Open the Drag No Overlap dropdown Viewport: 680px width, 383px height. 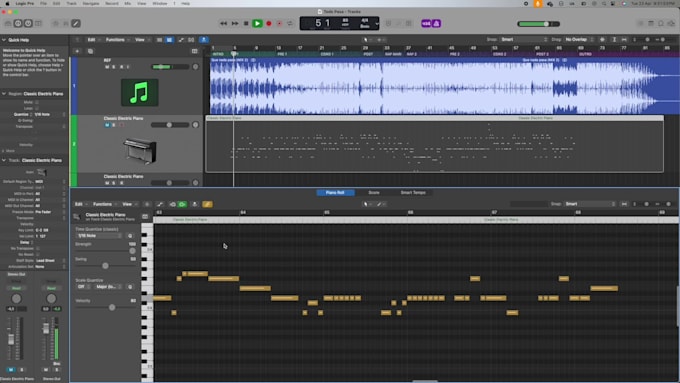(579, 39)
